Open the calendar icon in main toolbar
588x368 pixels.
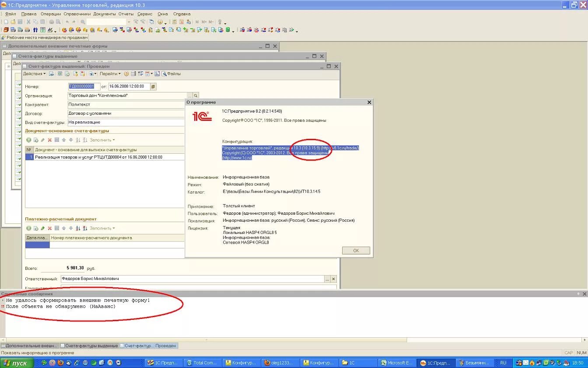(x=182, y=22)
